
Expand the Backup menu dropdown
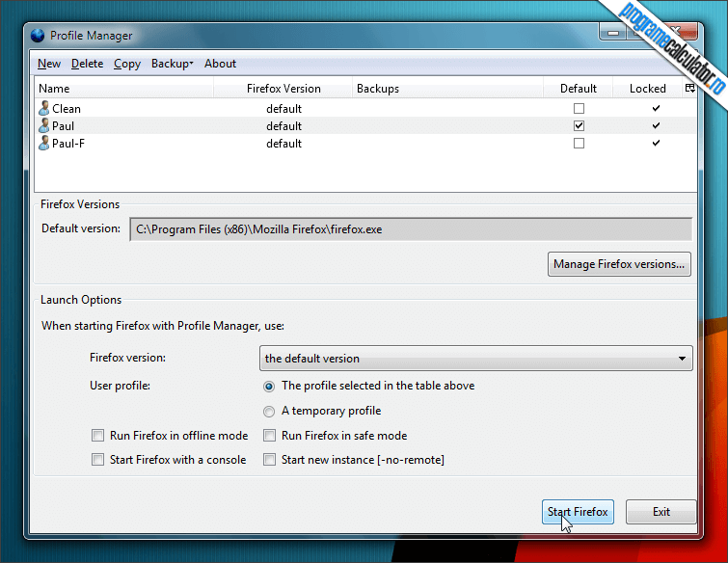coord(172,64)
